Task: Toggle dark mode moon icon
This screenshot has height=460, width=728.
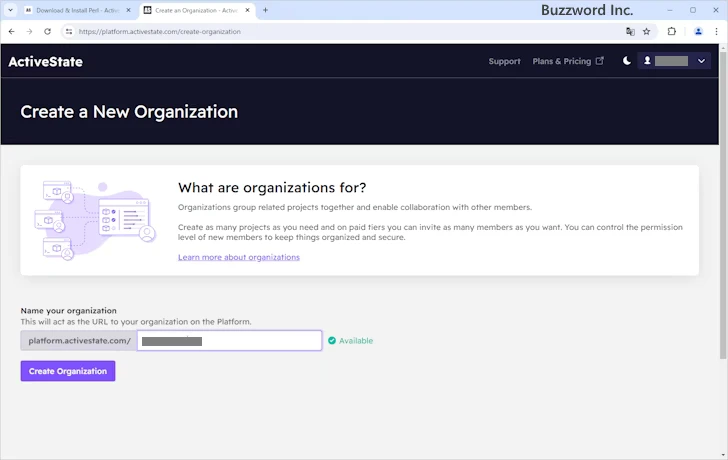Action: pyautogui.click(x=626, y=61)
